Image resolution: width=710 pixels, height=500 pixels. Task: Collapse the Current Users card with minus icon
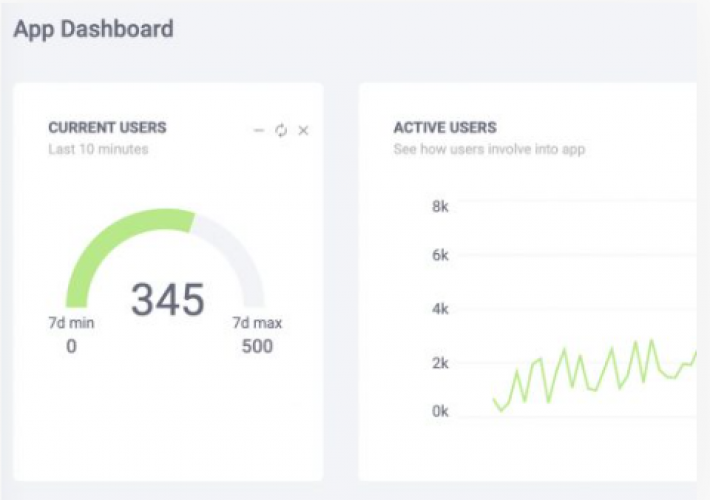[x=259, y=131]
